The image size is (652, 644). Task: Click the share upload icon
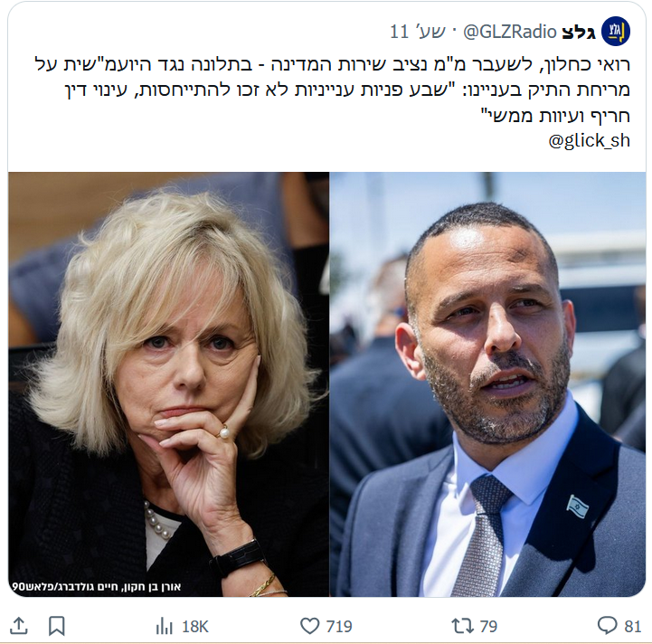point(18,626)
